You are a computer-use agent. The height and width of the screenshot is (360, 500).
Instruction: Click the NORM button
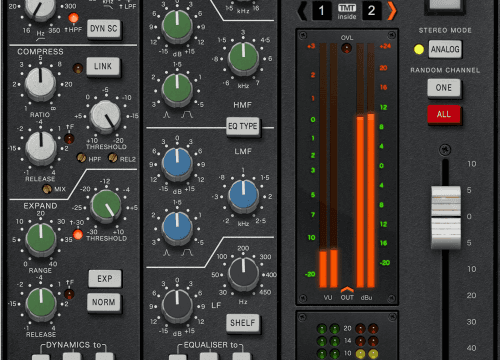point(104,302)
